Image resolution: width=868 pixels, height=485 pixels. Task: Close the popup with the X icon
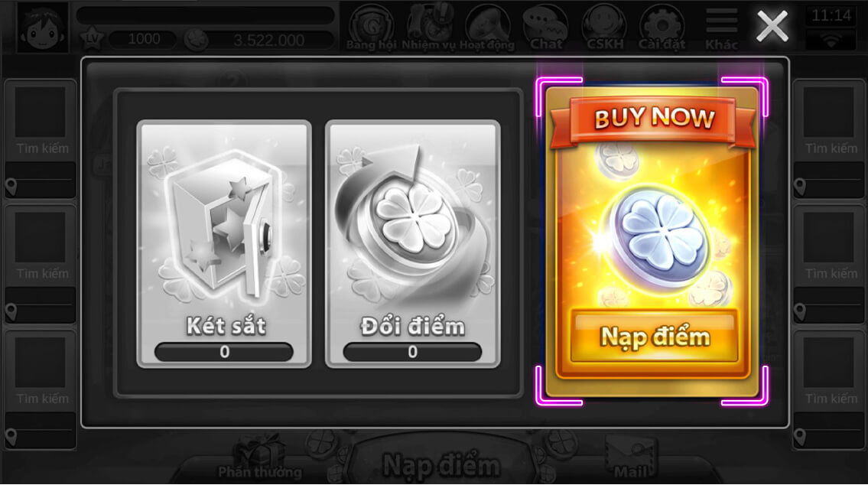click(x=772, y=27)
